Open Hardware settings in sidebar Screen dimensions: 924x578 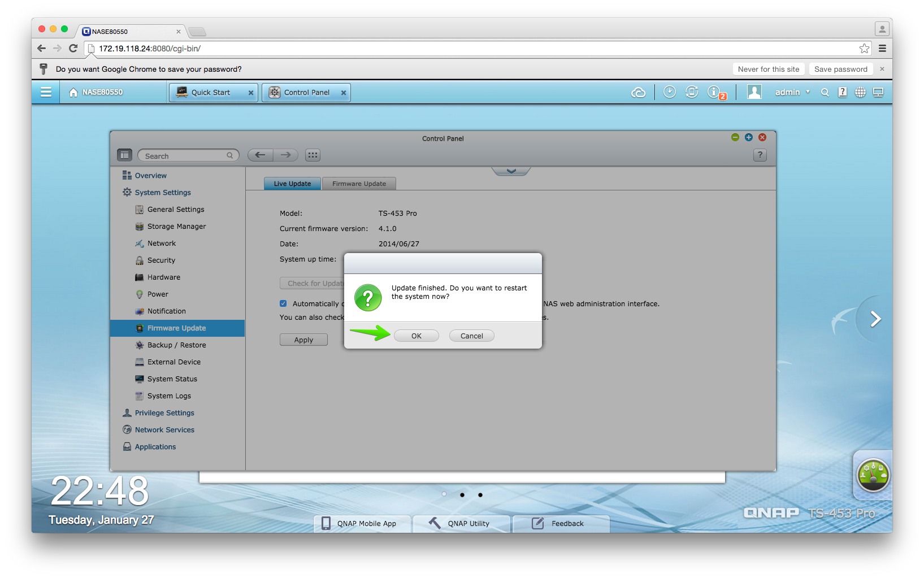coord(164,277)
